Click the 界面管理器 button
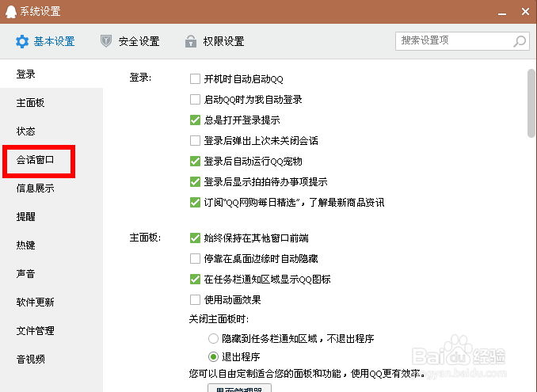Viewport: 537px width, 392px height. (239, 388)
